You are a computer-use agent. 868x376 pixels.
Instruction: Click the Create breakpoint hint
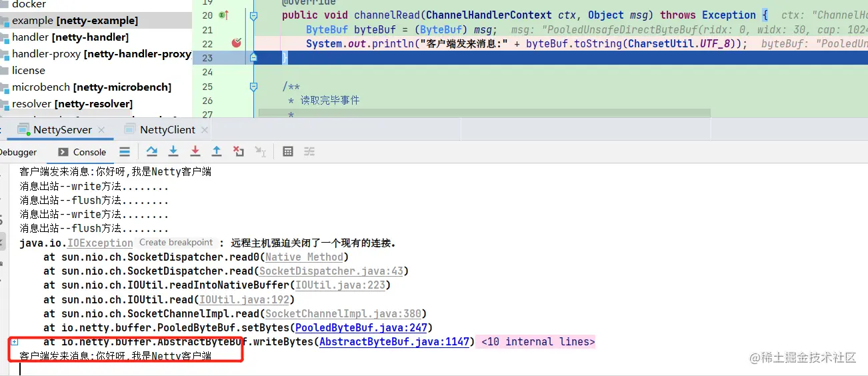pos(176,243)
